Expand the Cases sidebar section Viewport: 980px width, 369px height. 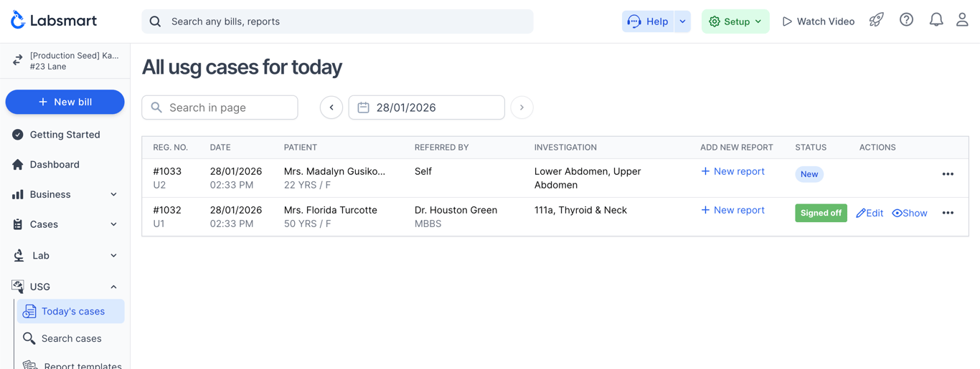(x=65, y=224)
